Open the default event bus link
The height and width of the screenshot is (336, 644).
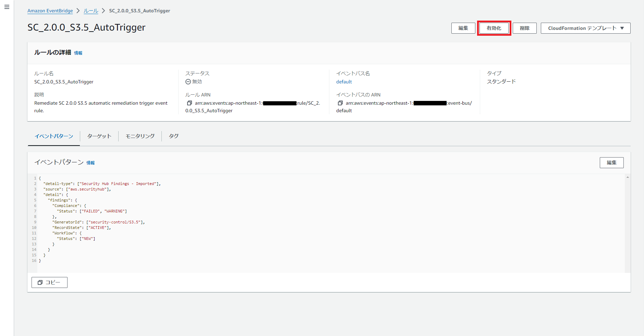344,82
